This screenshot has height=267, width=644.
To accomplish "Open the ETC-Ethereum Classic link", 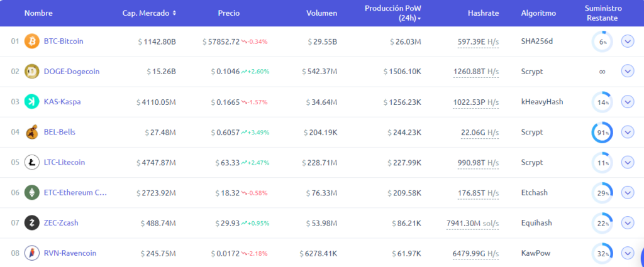I will [x=75, y=192].
